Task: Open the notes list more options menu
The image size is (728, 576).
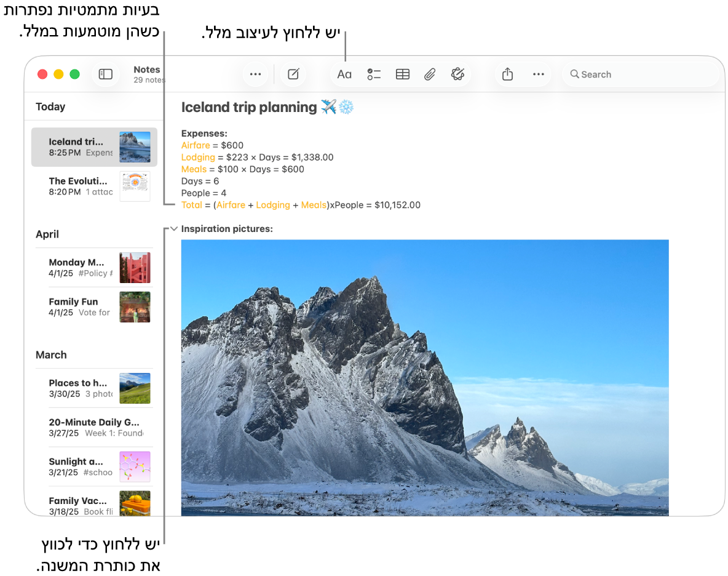Action: (255, 74)
